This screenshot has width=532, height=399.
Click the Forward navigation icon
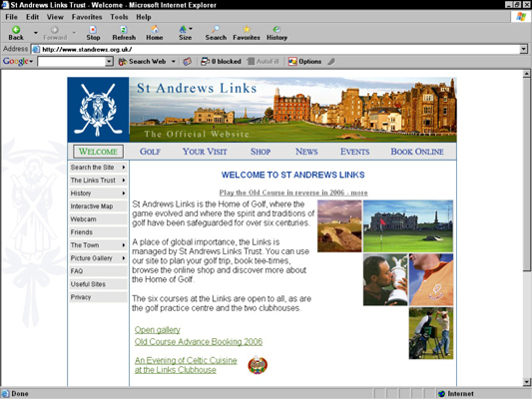(54, 30)
